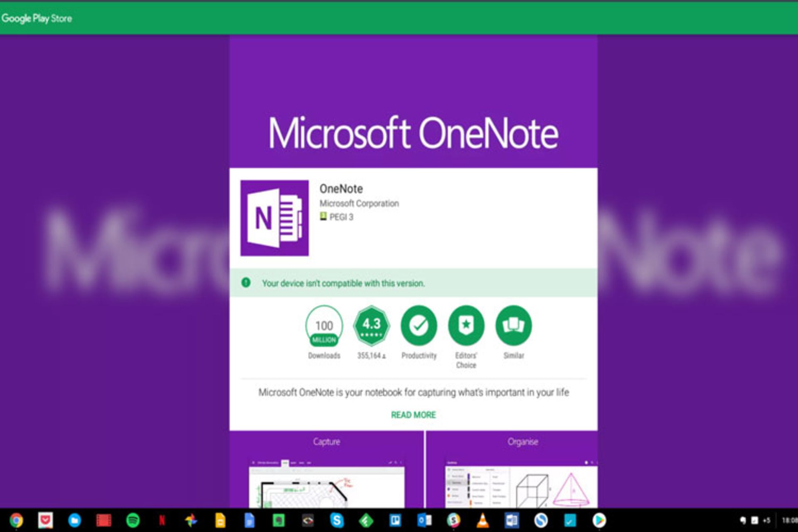
Task: Launch VLC player from the shelf
Action: click(x=483, y=520)
